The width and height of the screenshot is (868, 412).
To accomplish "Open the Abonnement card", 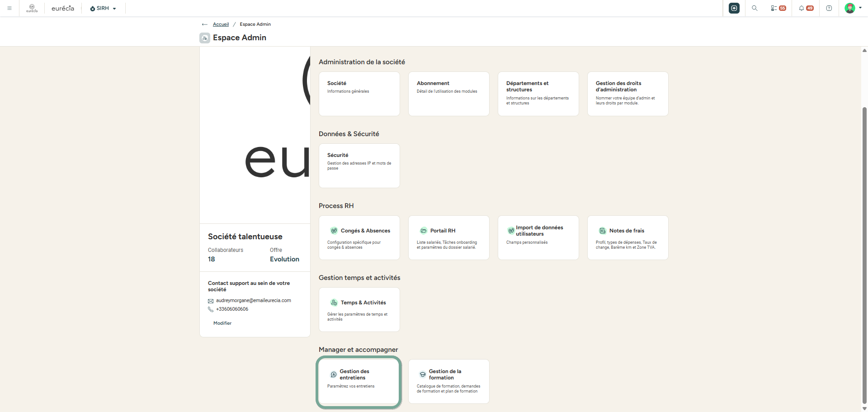I will 449,94.
